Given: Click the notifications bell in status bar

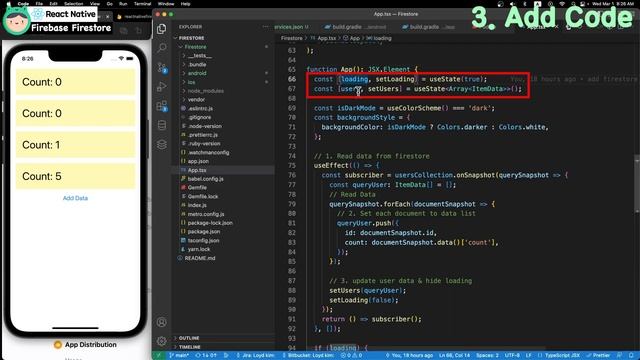Looking at the screenshot, I should [x=632, y=356].
